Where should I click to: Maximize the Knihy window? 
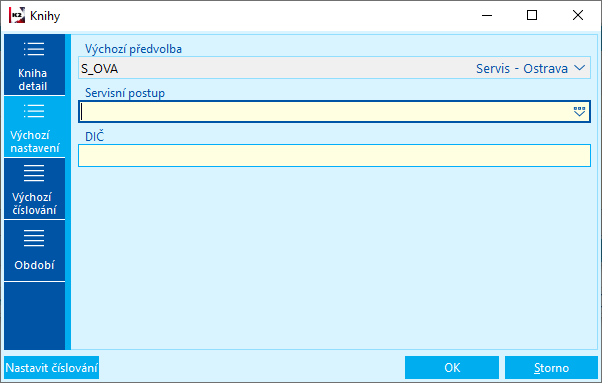point(532,15)
